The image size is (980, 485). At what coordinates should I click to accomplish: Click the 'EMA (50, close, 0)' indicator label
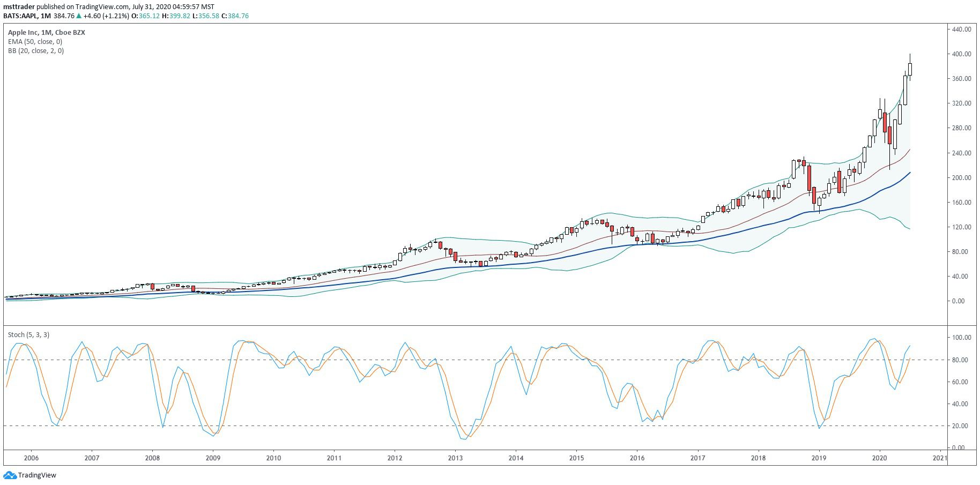(x=35, y=42)
